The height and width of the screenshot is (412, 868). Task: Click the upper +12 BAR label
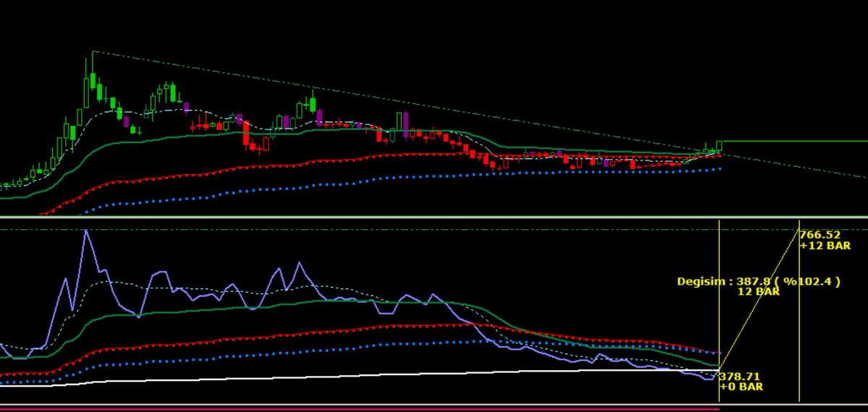coord(825,246)
